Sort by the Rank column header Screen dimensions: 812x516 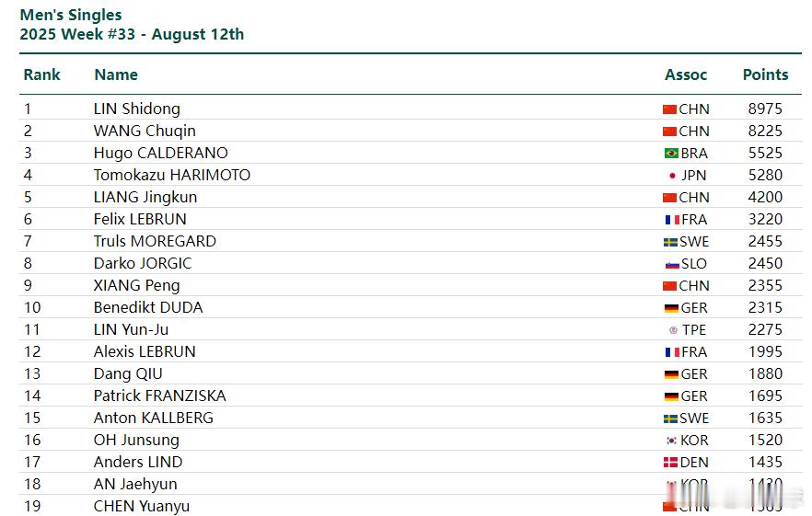click(42, 75)
